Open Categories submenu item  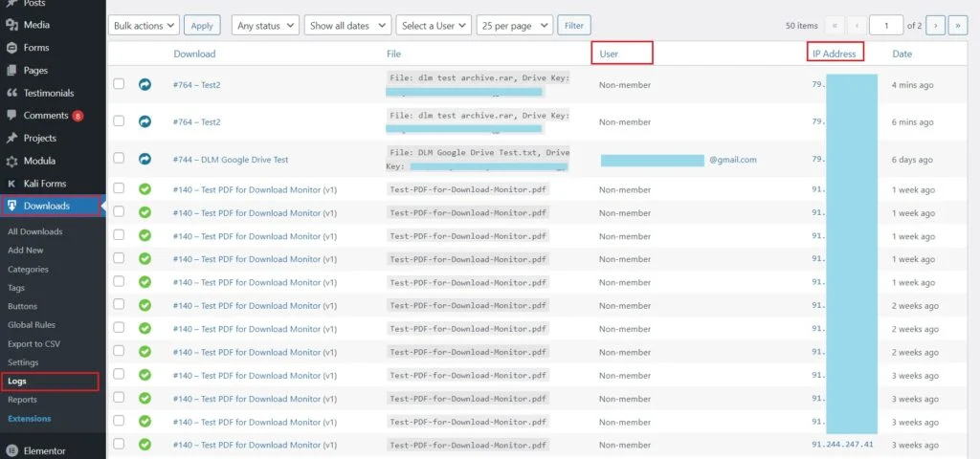[x=28, y=269]
